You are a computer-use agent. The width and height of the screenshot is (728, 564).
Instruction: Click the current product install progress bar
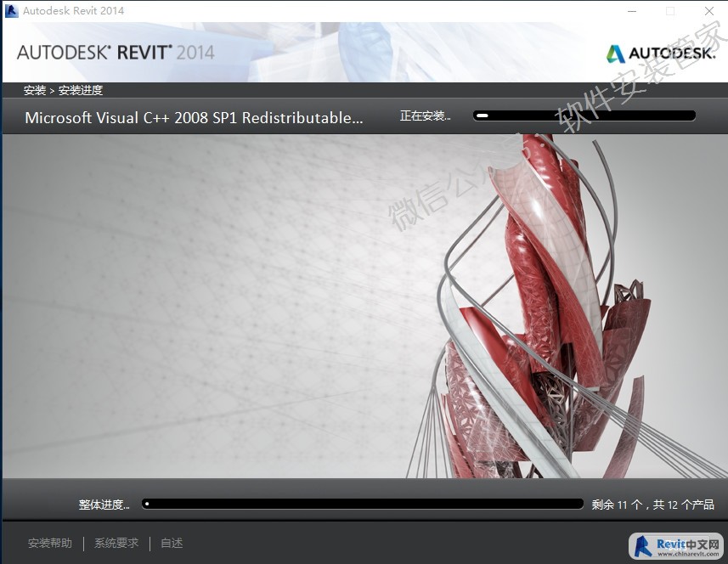(584, 116)
